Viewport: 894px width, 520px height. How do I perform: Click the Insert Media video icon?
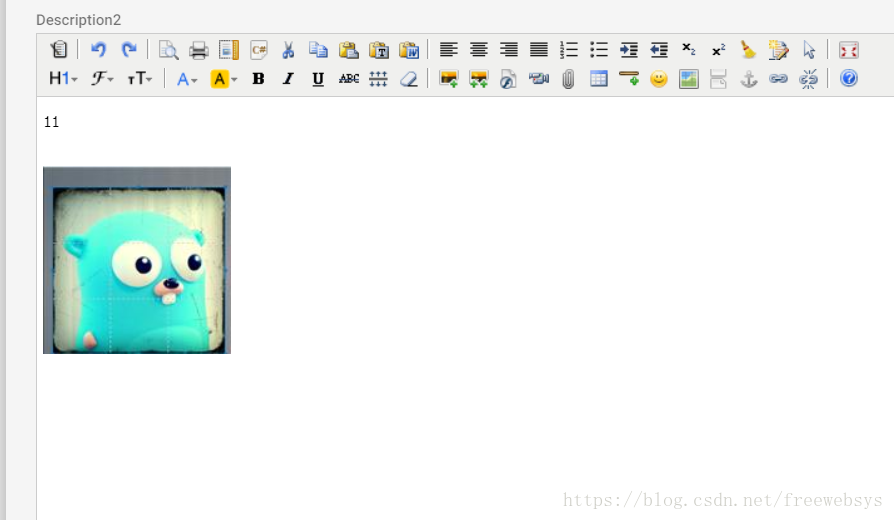(x=538, y=79)
